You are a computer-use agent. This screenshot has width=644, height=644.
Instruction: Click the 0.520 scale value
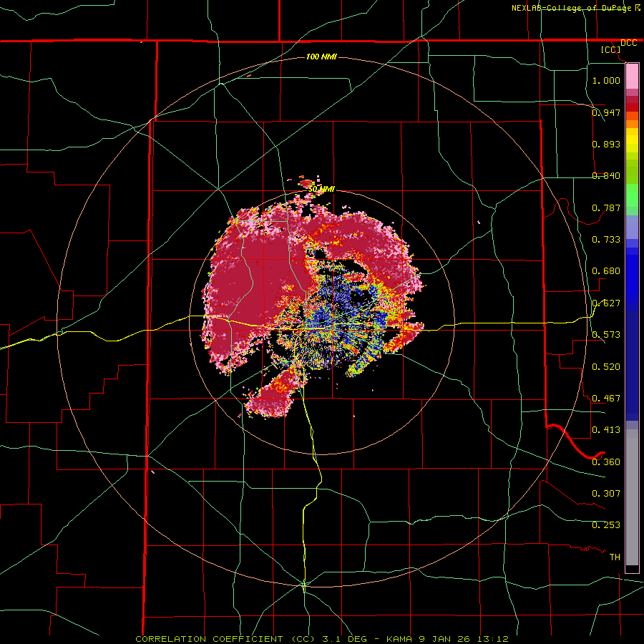[606, 366]
